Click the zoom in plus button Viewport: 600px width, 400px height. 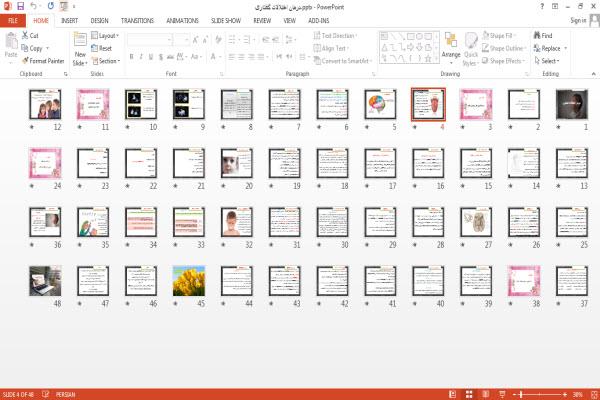(x=565, y=394)
